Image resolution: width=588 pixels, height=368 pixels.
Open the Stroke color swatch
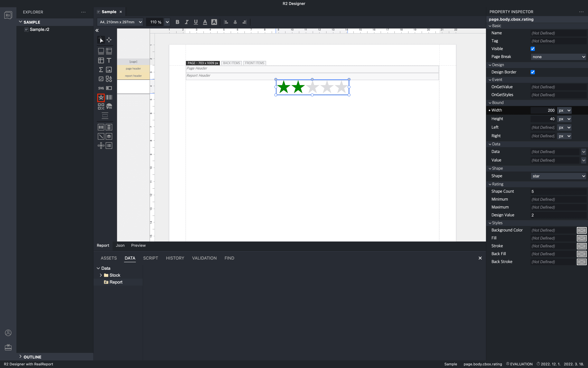point(581,246)
